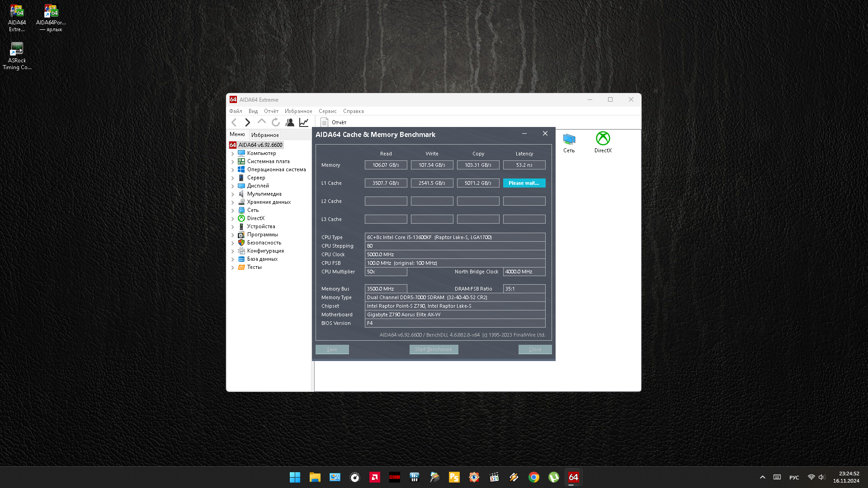Viewport: 868px width, 488px height.
Task: Click the Отчёт report icon in toolbar
Action: pyautogui.click(x=333, y=122)
